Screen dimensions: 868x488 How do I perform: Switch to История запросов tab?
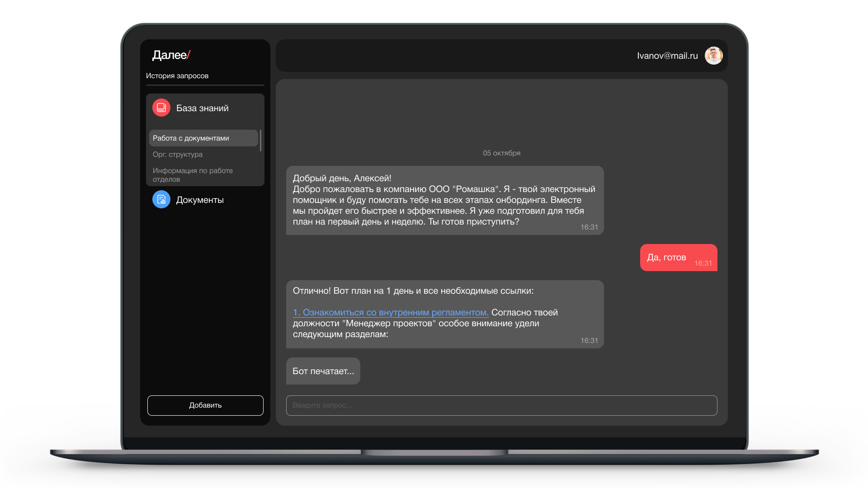(x=177, y=75)
